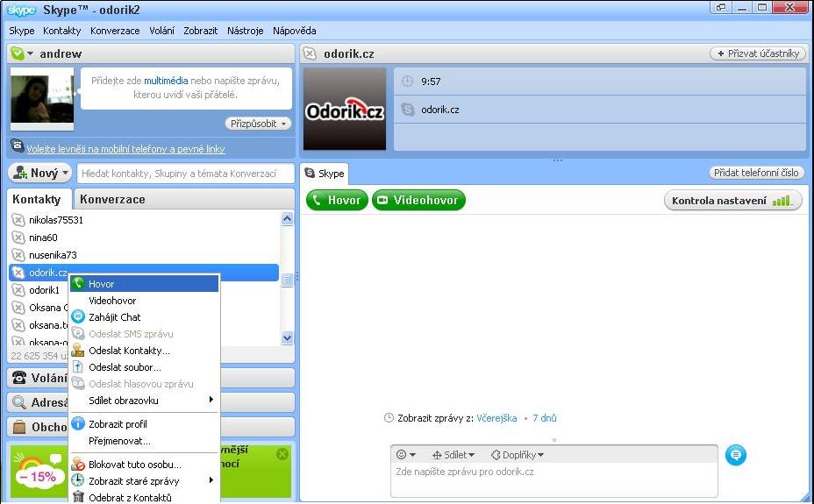Click the search contacts input field
This screenshot has height=504, width=814.
tap(185, 174)
